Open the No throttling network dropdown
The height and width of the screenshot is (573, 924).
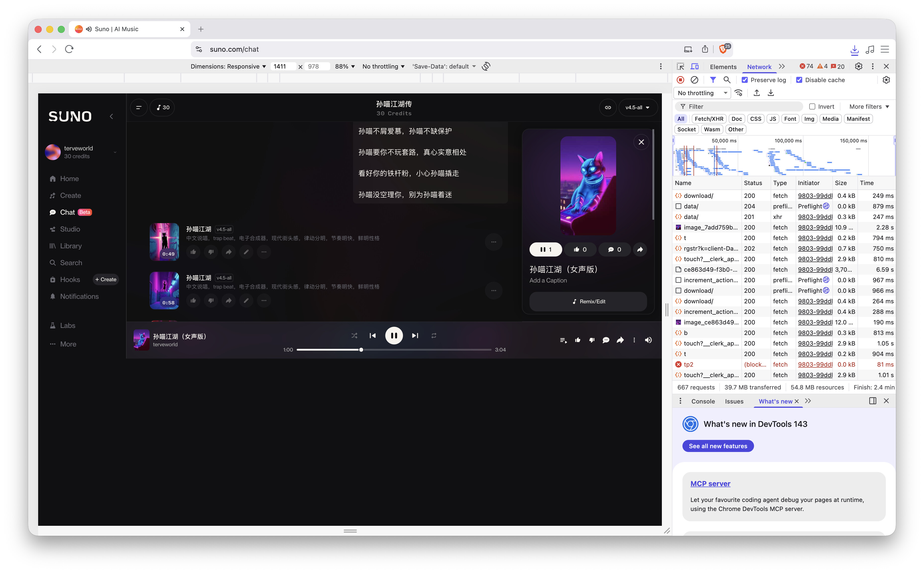(702, 93)
